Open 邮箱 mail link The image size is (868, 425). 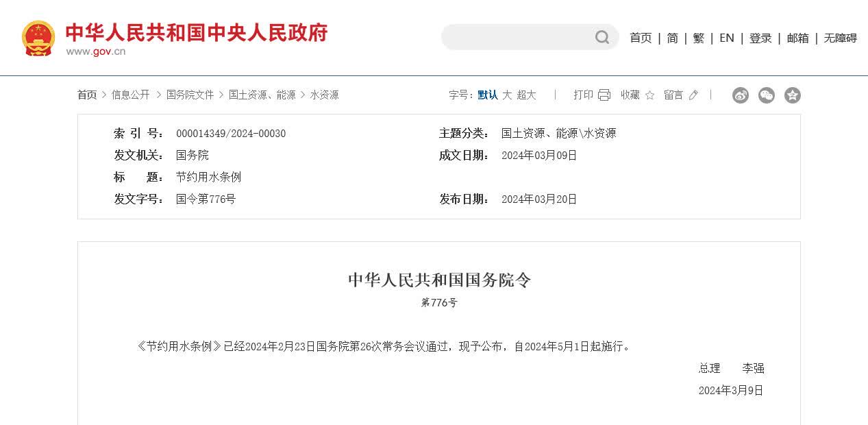tap(797, 38)
